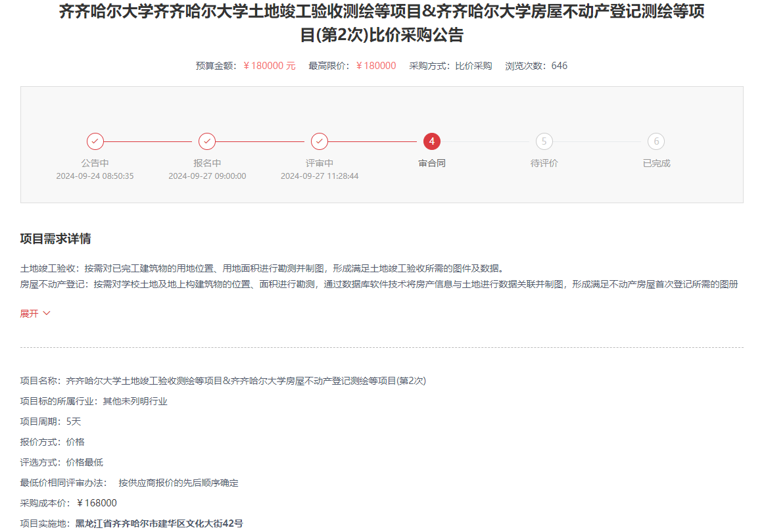Image resolution: width=764 pixels, height=532 pixels.
Task: Select the 已完成 step label
Action: (656, 163)
